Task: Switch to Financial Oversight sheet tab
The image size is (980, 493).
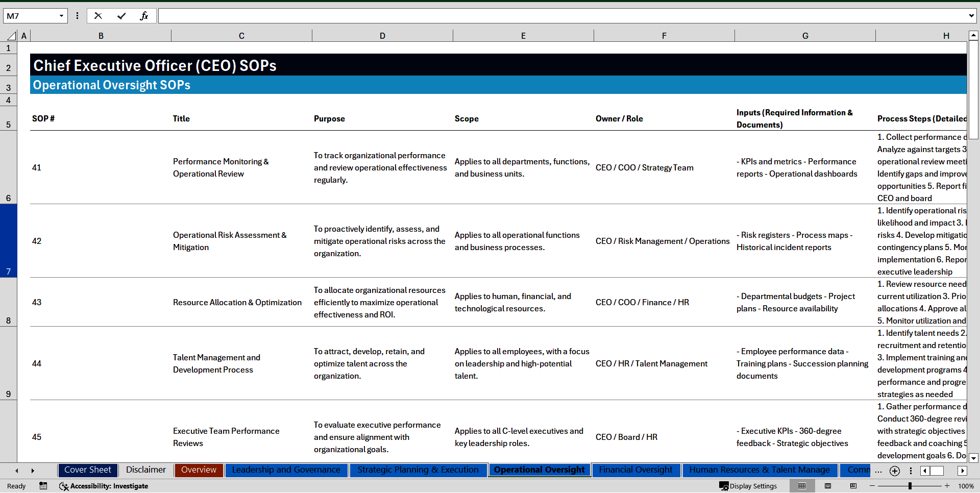Action: [x=635, y=470]
